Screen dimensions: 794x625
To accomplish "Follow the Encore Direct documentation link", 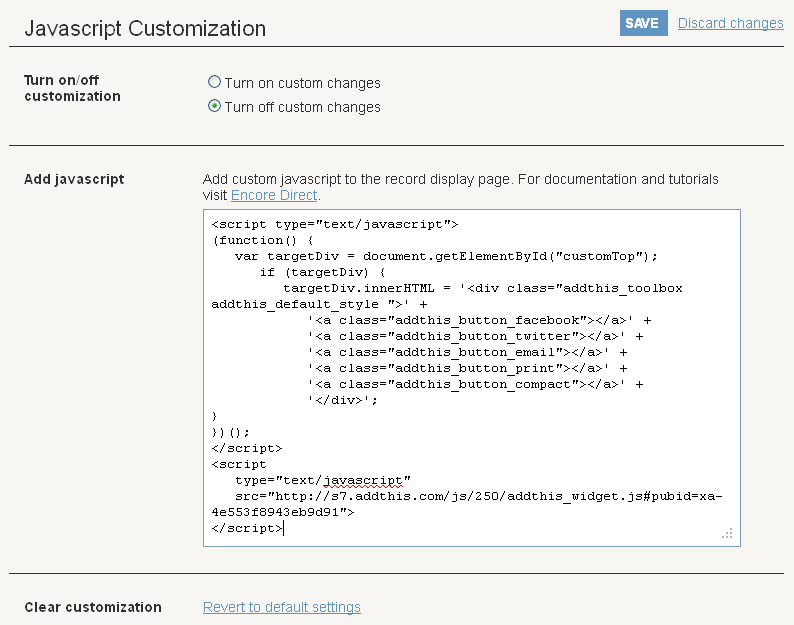I will pos(274,196).
